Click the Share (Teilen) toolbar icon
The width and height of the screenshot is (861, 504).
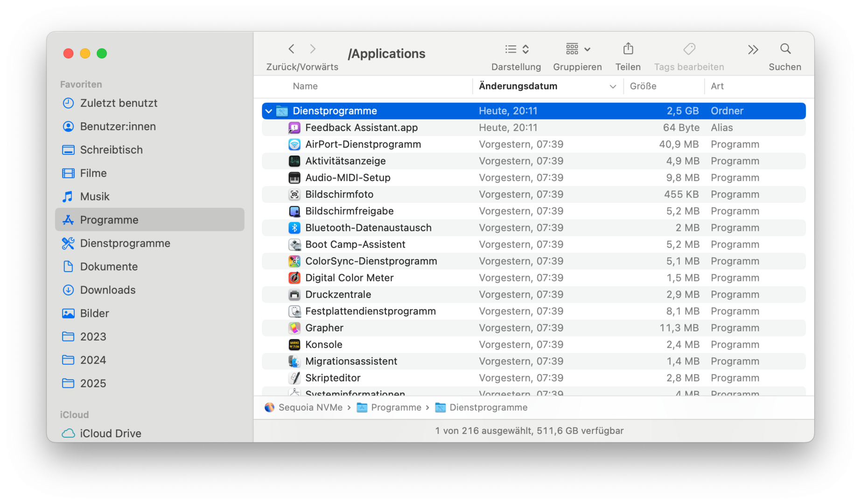pos(628,49)
